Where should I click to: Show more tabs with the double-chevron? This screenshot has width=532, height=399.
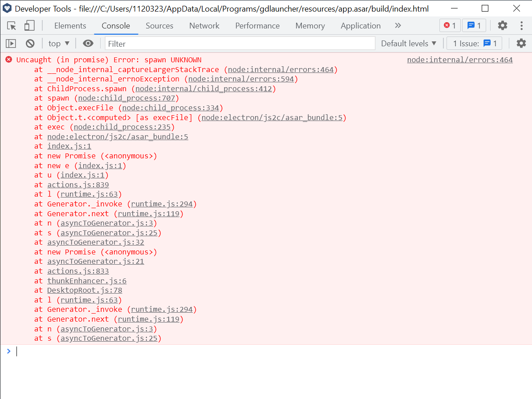coord(398,25)
